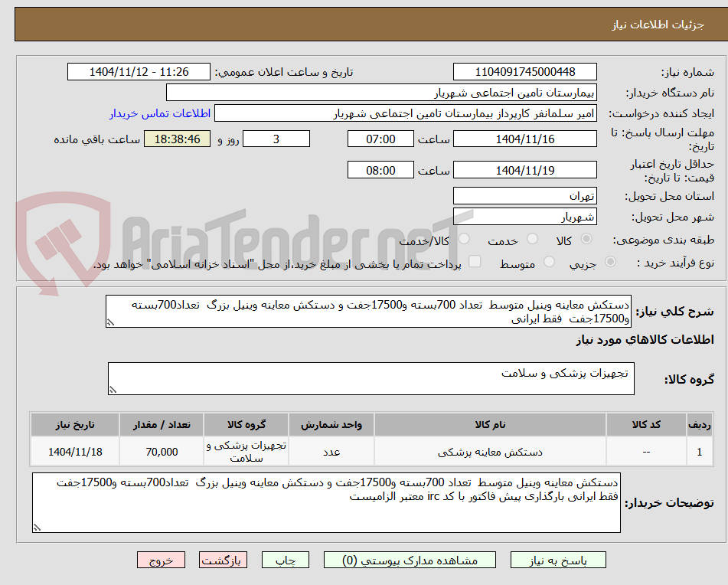Screen dimensions: 728x585
Task: Click the شرح کلی نیاز description textarea
Action: point(369,312)
